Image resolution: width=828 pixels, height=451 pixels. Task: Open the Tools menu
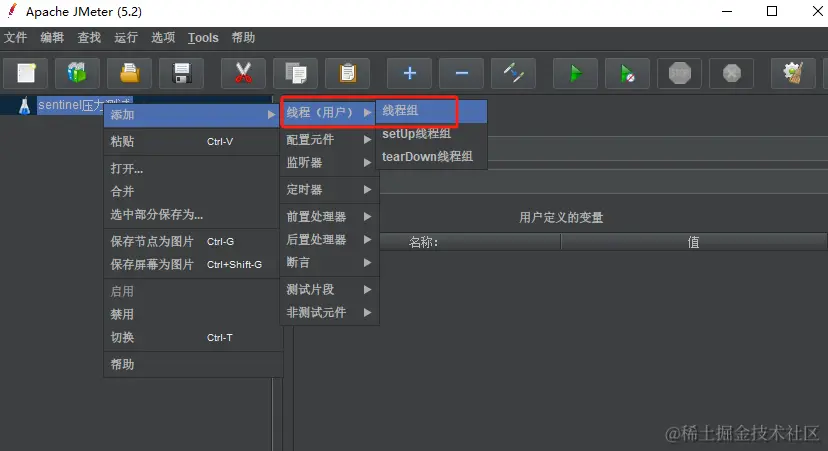click(x=203, y=37)
